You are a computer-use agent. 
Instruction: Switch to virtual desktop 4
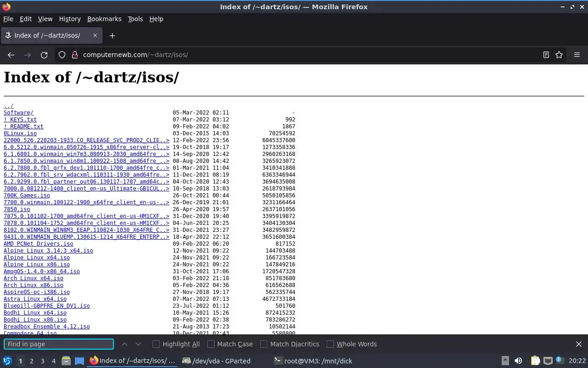54,361
